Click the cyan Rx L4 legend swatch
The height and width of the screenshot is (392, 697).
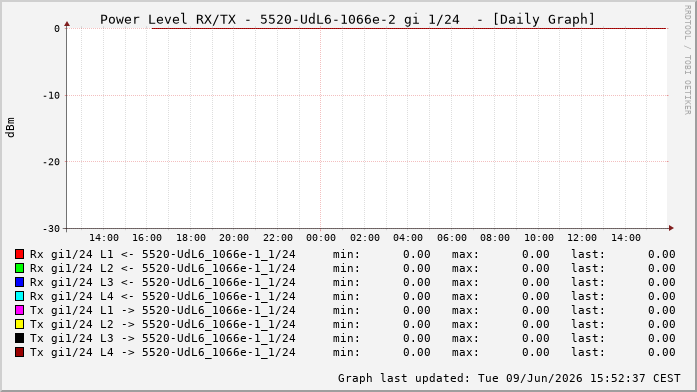(x=19, y=296)
